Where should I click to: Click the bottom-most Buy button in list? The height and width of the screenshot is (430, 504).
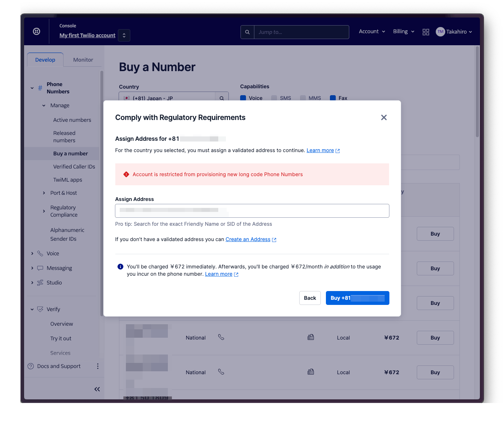tap(435, 372)
